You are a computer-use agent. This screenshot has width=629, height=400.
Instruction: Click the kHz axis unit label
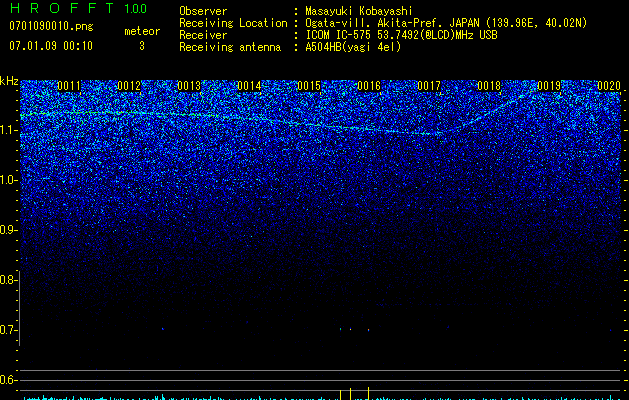[x=9, y=81]
